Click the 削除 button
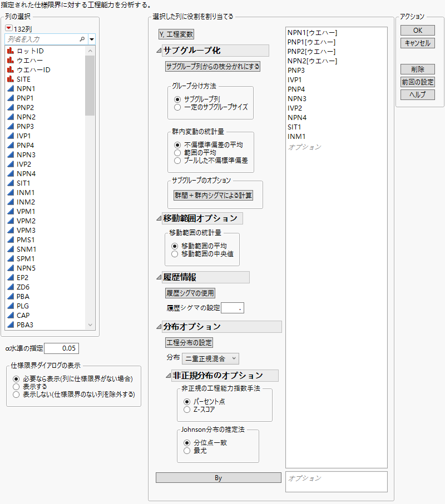 418,69
